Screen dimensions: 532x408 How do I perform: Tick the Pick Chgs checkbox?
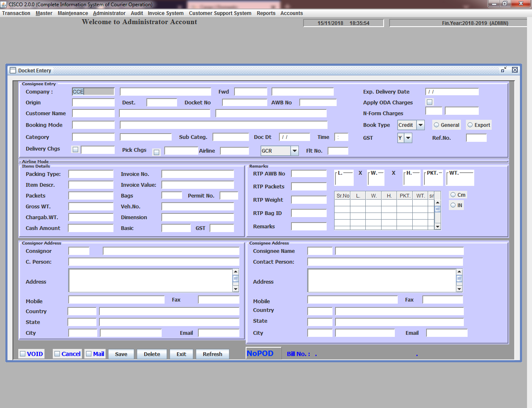[156, 152]
